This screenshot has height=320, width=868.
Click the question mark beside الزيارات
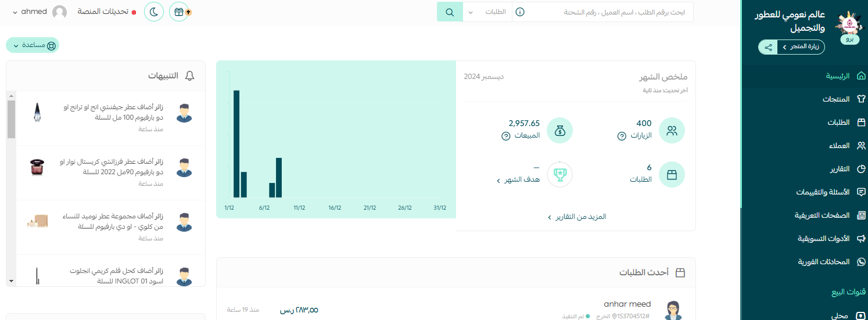pos(622,136)
